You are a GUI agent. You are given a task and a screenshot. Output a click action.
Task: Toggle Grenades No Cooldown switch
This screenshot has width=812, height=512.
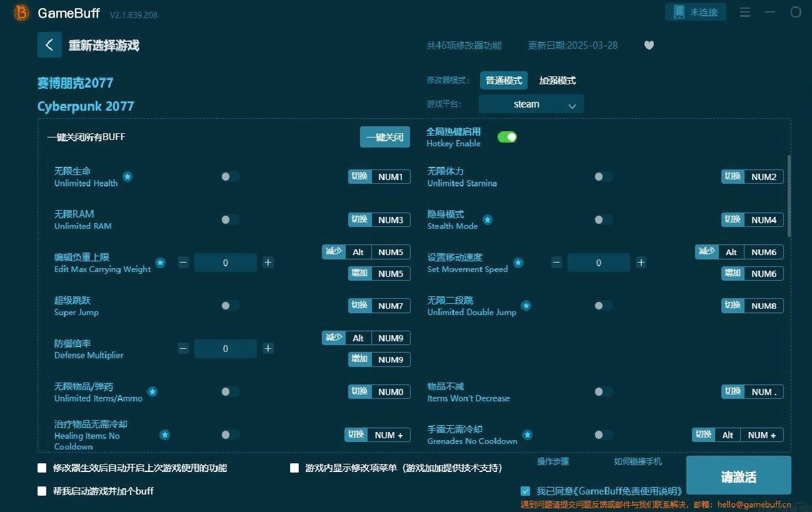pyautogui.click(x=603, y=434)
